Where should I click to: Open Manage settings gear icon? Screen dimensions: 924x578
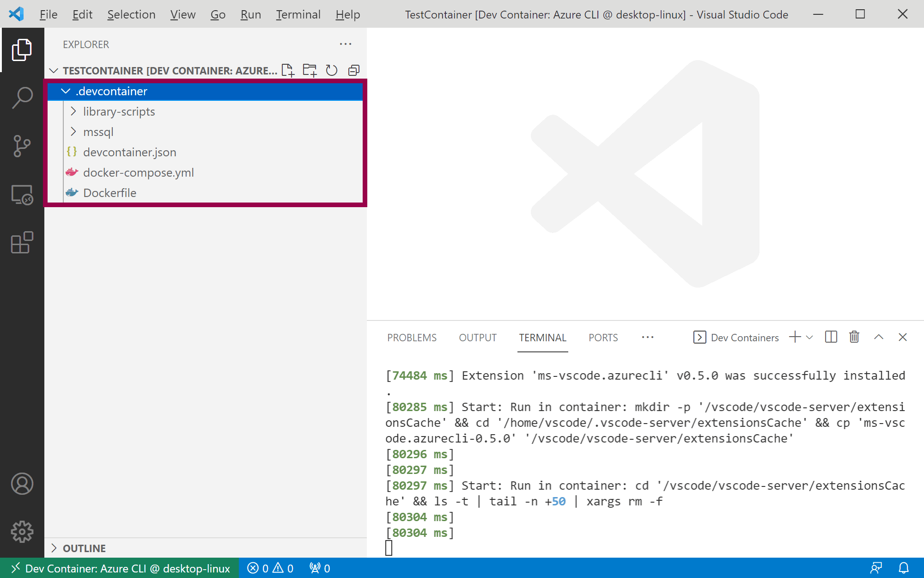(22, 532)
